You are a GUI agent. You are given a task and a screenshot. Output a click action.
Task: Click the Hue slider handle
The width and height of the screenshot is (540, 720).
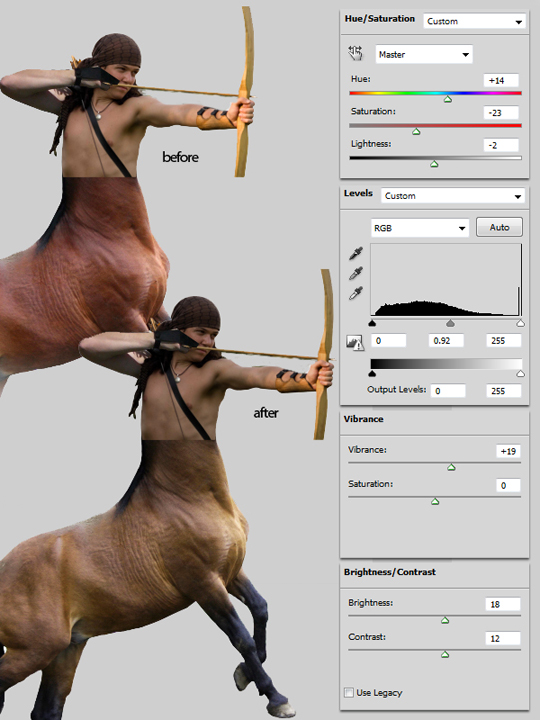pyautogui.click(x=448, y=99)
